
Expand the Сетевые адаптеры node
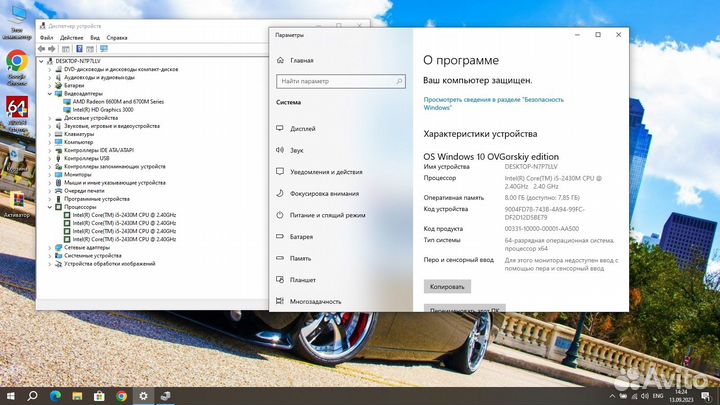pyautogui.click(x=50, y=247)
